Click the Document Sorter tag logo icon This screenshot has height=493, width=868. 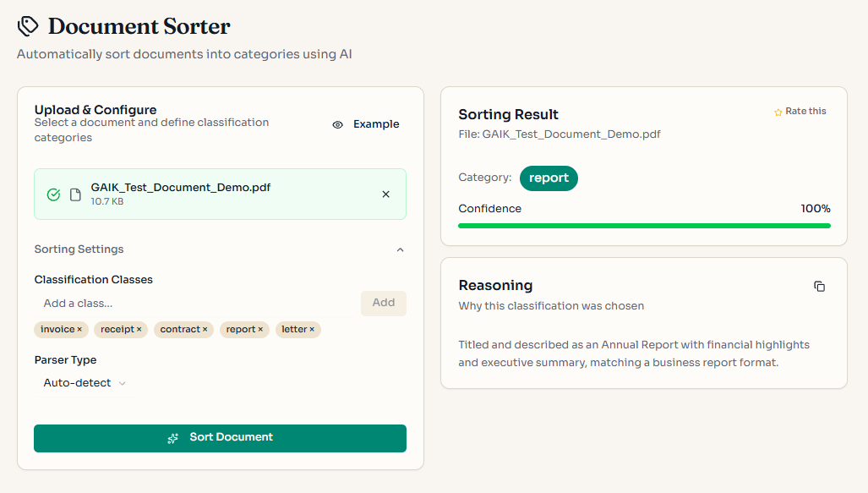coord(27,25)
